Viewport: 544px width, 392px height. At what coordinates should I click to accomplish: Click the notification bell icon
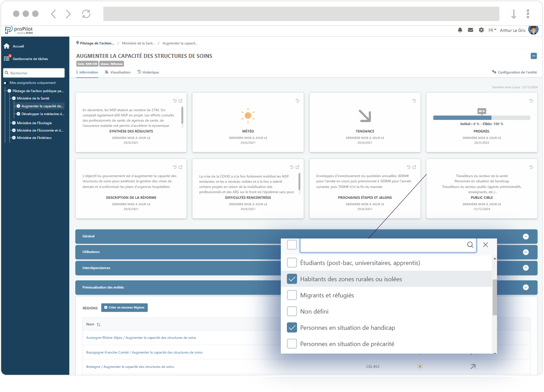(460, 30)
